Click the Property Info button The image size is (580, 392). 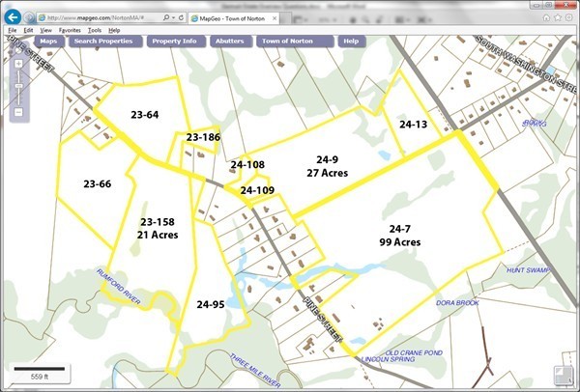176,41
